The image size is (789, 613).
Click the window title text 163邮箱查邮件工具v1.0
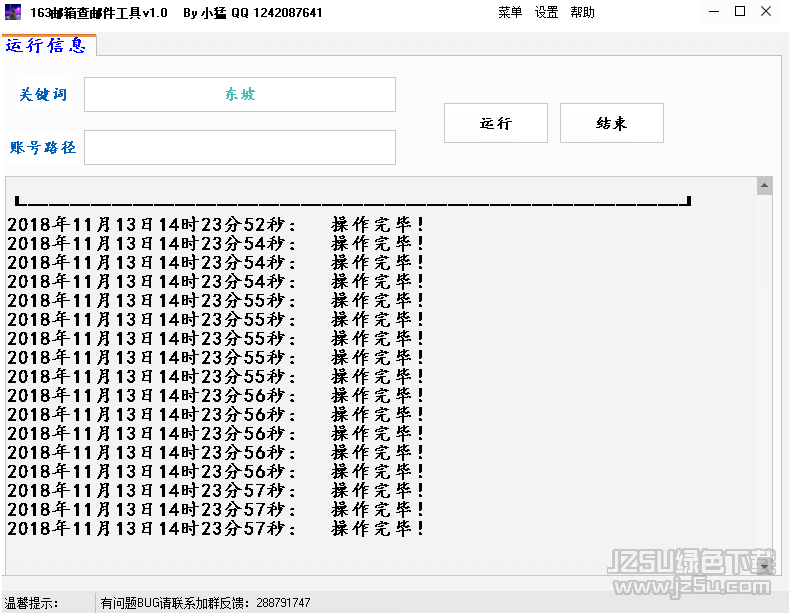click(99, 13)
